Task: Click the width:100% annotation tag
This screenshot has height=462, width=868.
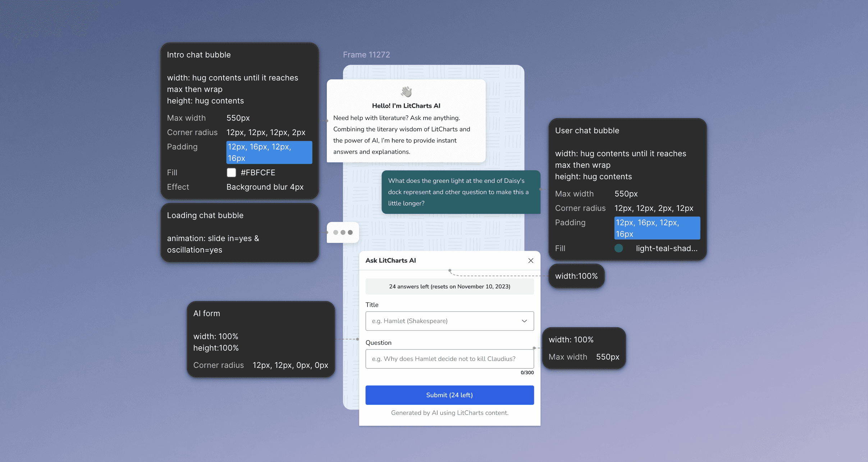Action: 576,276
